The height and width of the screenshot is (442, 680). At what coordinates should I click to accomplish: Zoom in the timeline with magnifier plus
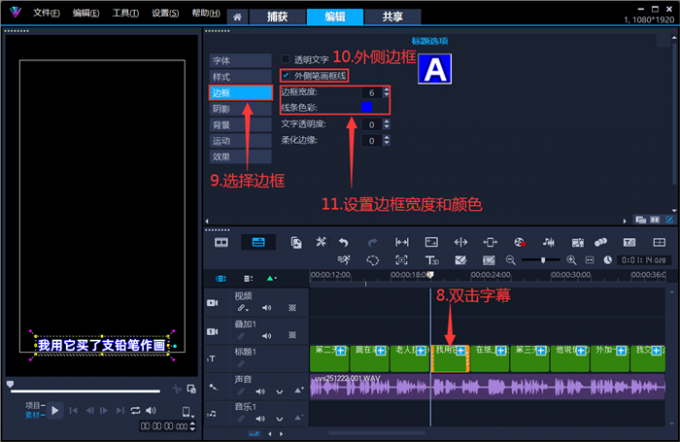click(571, 260)
